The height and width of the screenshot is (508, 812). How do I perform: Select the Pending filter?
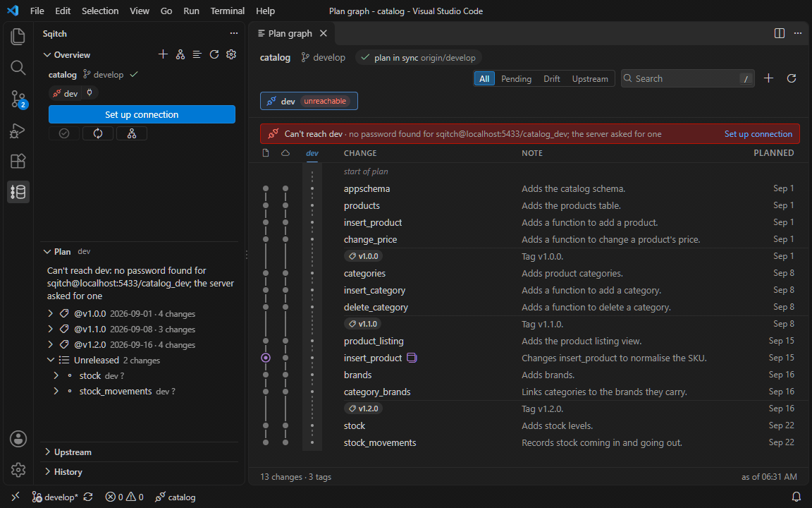(x=516, y=79)
